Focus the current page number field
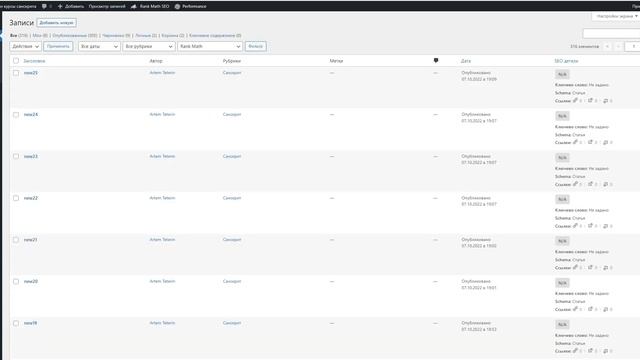This screenshot has height=360, width=640. (x=633, y=47)
